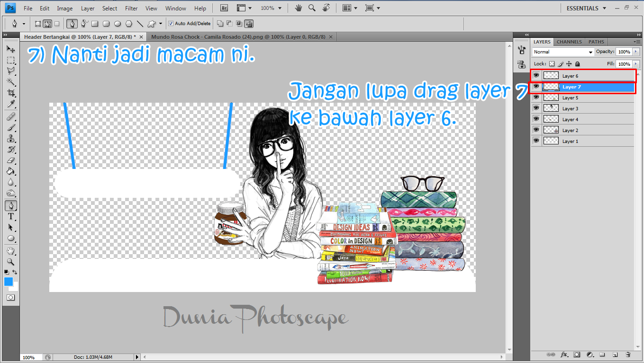
Task: Open the Fill slider arrow
Action: [635, 64]
